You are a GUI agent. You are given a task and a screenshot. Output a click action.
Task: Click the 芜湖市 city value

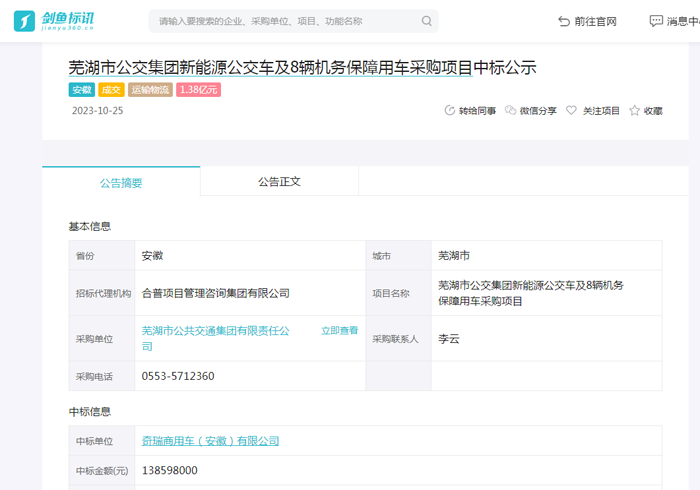pyautogui.click(x=454, y=255)
